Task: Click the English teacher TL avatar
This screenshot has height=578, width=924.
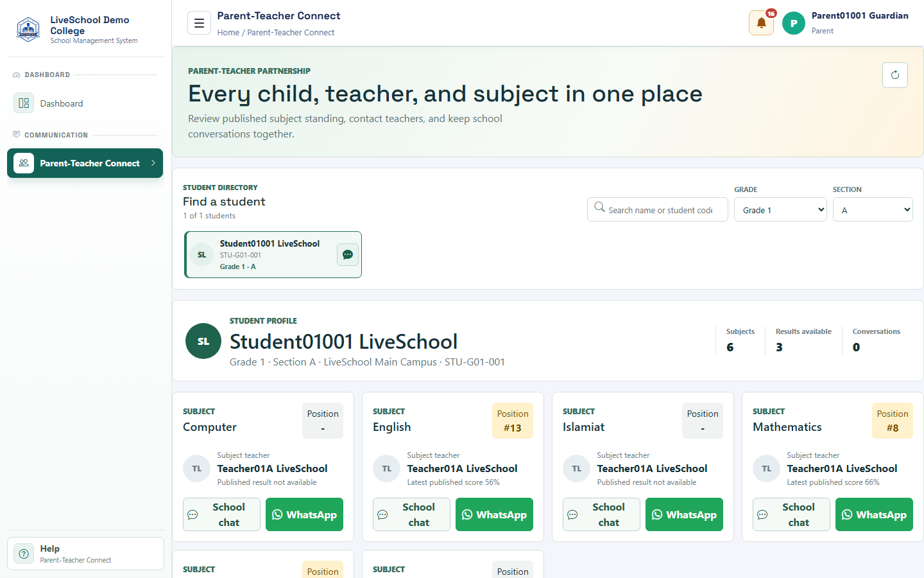Action: [387, 469]
